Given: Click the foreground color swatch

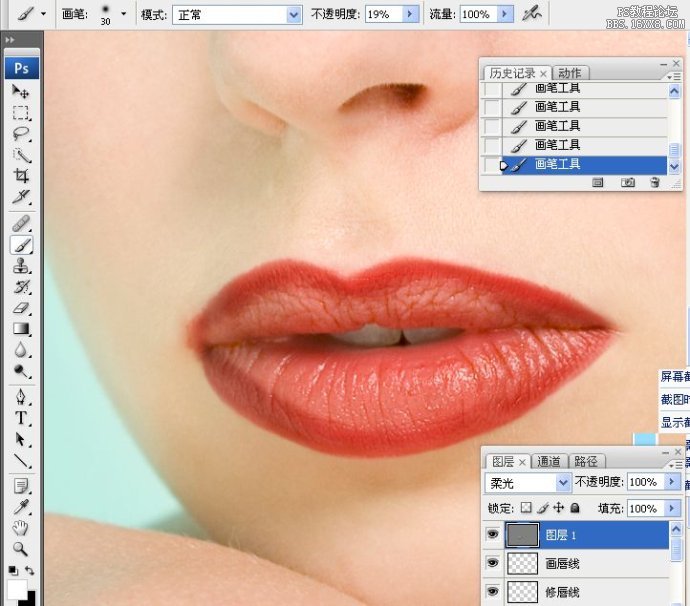Looking at the screenshot, I should click(x=16, y=590).
